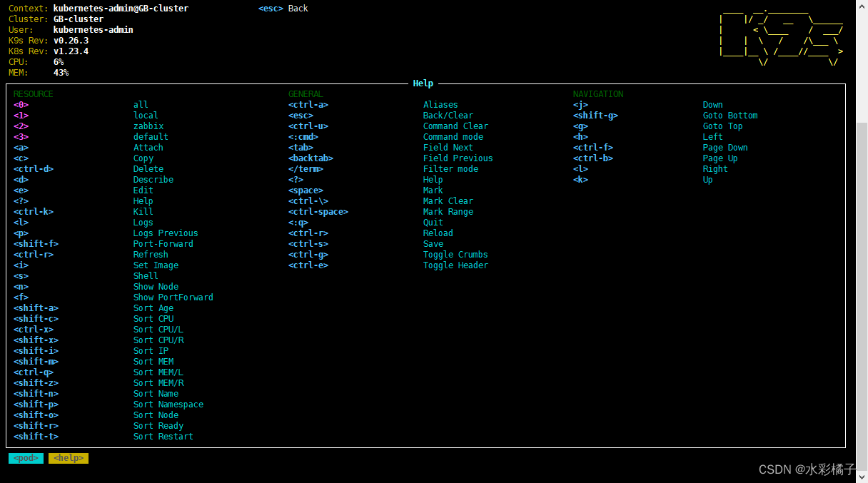
Task: Click the Set Image entry
Action: 156,265
